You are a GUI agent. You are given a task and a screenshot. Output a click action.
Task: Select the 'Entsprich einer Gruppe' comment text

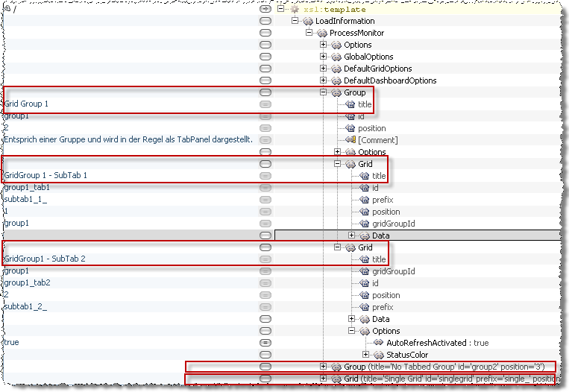128,139
